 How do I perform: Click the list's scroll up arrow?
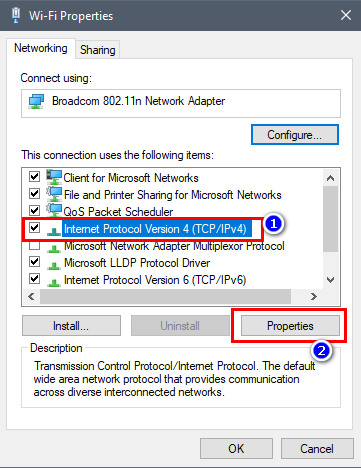click(330, 178)
